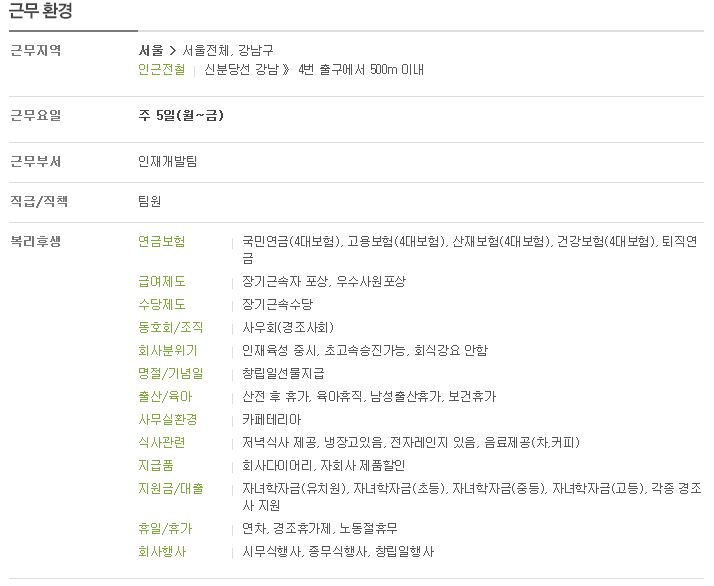Select the 사무실환경 label
The height and width of the screenshot is (586, 714).
168,419
